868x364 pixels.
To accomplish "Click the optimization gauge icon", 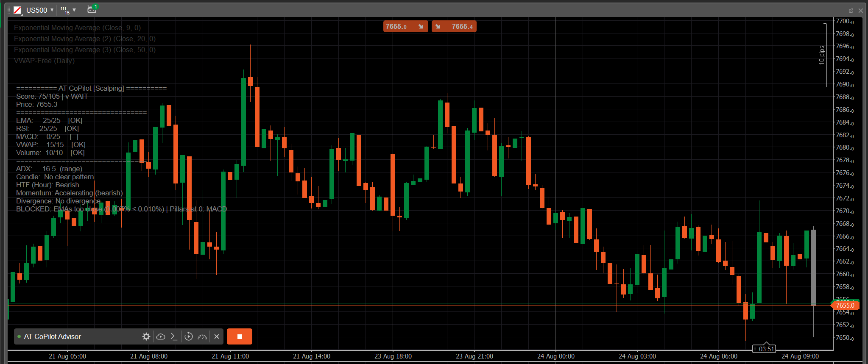I will 202,336.
